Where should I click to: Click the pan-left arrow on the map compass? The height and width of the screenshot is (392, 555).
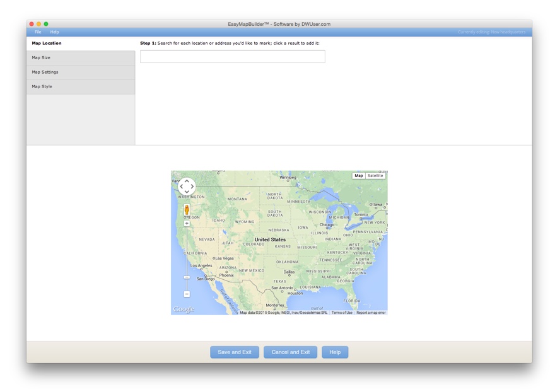coord(182,187)
